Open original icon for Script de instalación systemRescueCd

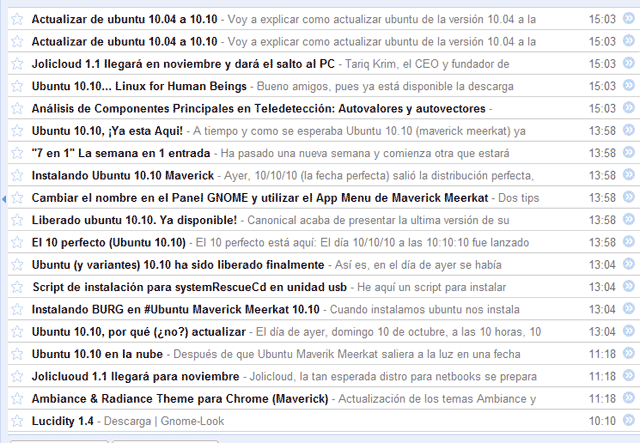coord(629,286)
